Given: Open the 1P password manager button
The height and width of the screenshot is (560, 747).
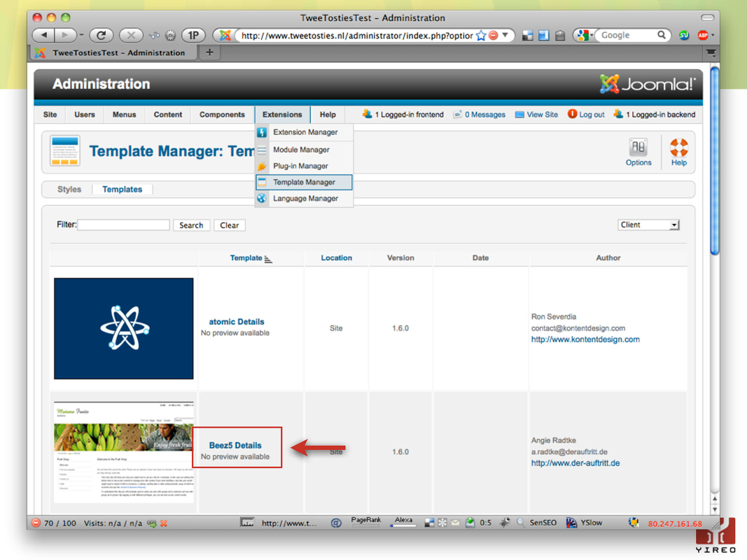Looking at the screenshot, I should tap(193, 35).
